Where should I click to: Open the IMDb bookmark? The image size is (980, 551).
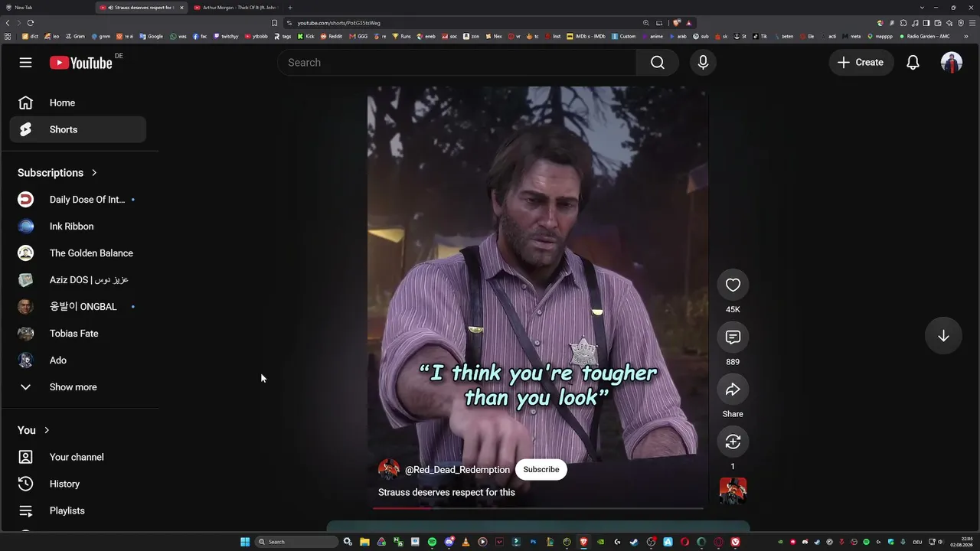586,36
